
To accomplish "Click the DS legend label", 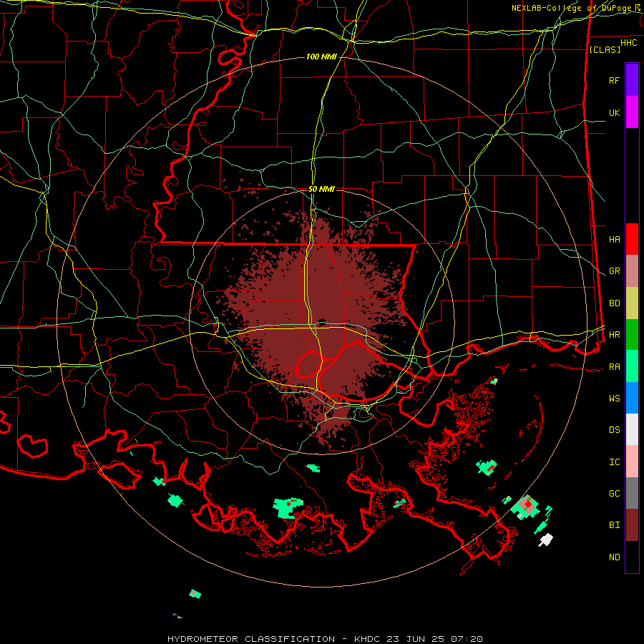I will click(614, 430).
